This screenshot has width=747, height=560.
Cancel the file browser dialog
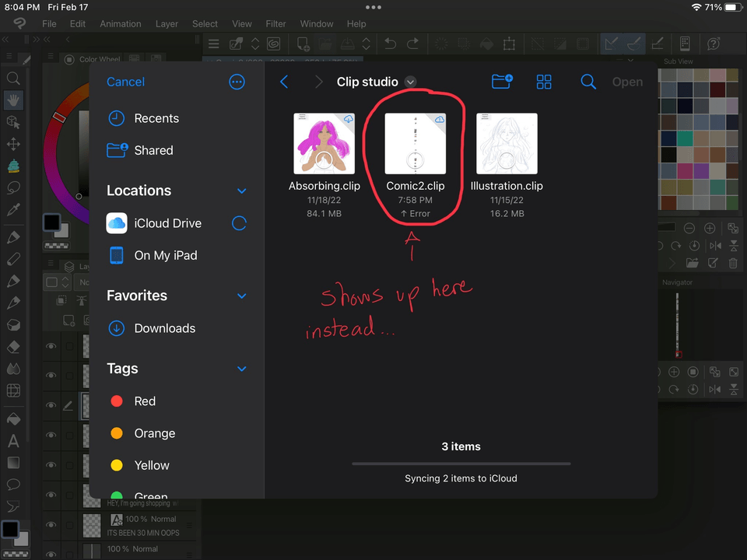pyautogui.click(x=125, y=82)
